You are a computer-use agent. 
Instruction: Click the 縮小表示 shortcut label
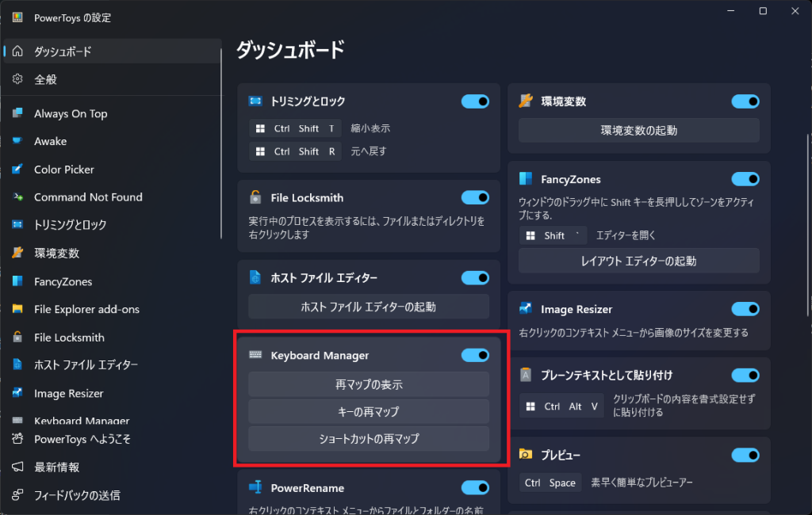coord(370,128)
